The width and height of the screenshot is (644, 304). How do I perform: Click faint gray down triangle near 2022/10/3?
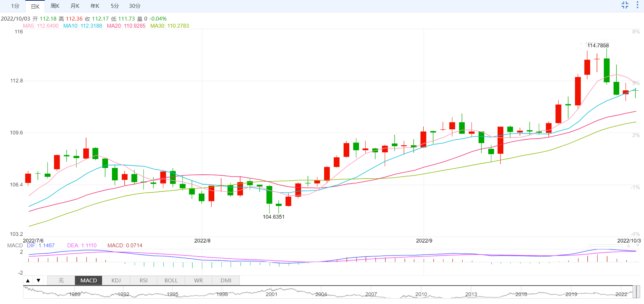click(x=638, y=246)
